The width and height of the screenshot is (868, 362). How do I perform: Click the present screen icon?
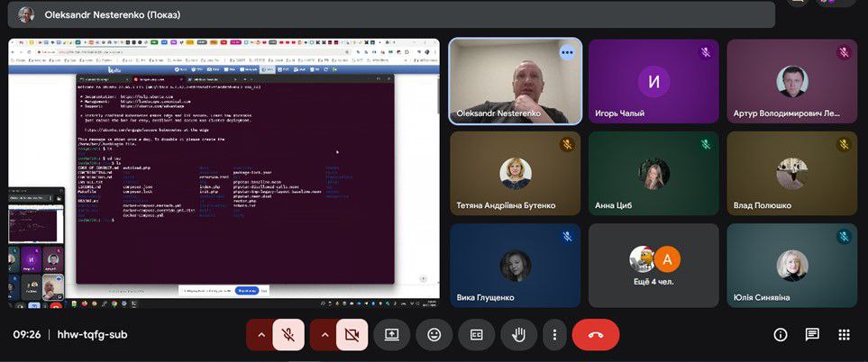[392, 334]
